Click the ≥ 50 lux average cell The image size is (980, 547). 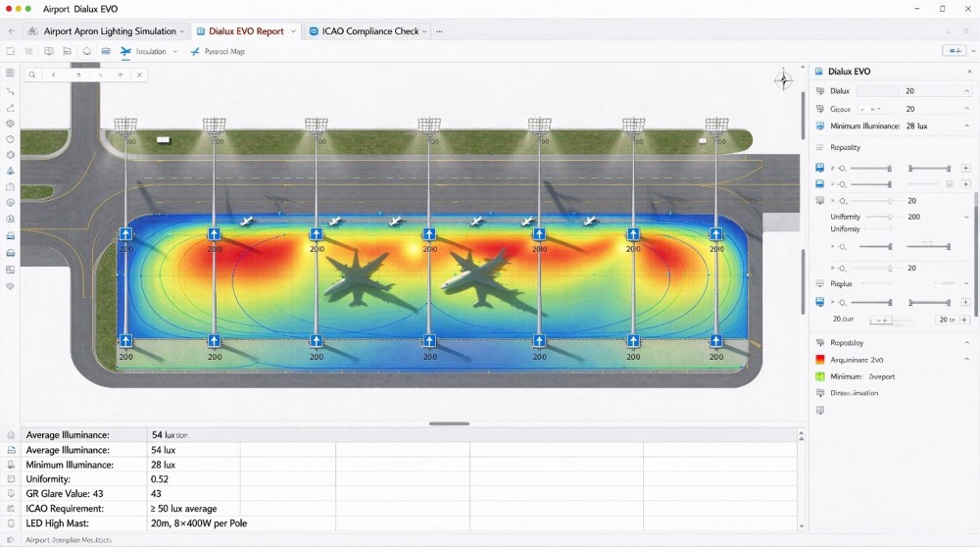click(x=184, y=508)
